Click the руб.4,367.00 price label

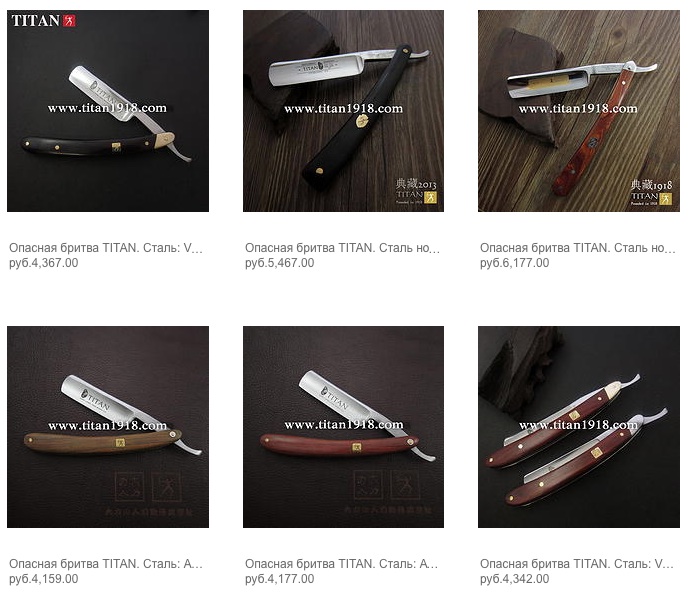(44, 263)
